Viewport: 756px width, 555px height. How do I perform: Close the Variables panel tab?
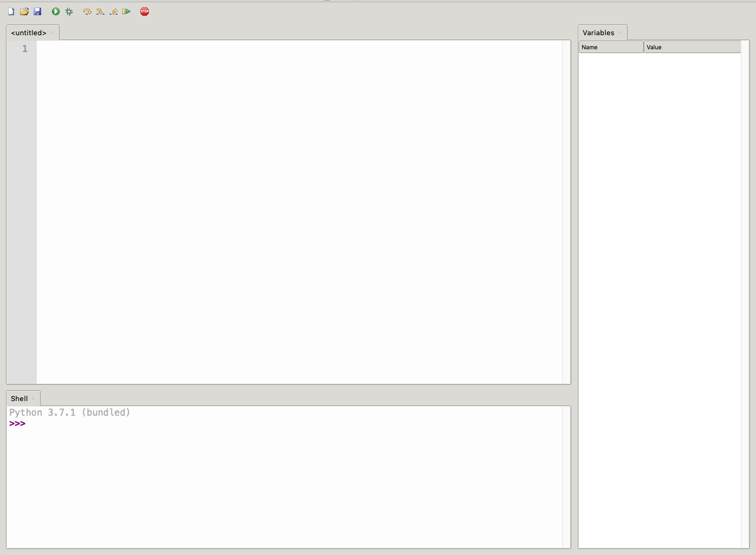pos(620,33)
